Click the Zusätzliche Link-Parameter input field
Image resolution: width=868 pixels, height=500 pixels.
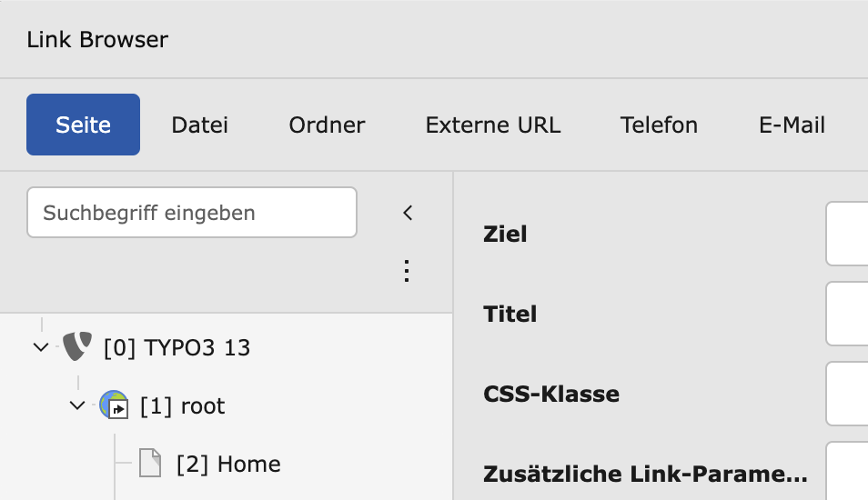(x=847, y=471)
